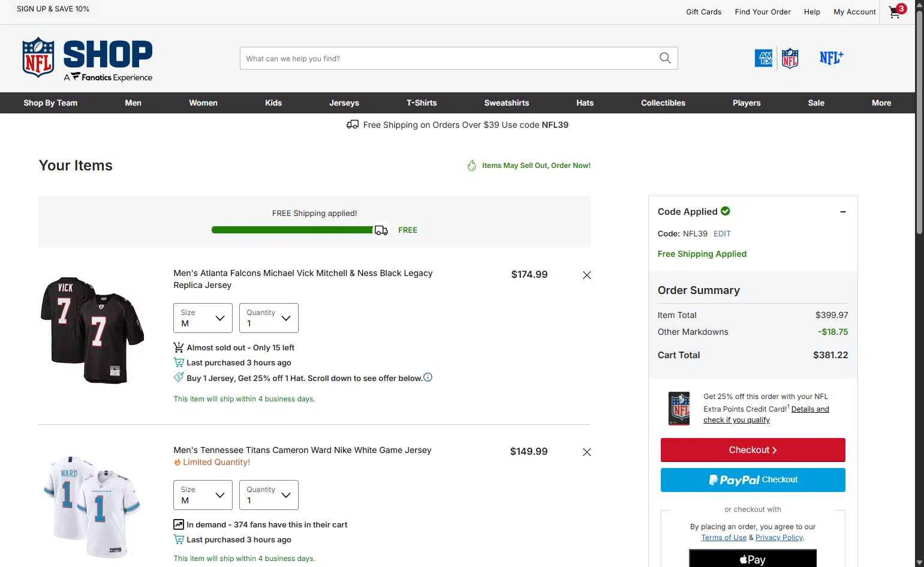Click Sign Up & Save 10% link
924x567 pixels.
point(53,9)
